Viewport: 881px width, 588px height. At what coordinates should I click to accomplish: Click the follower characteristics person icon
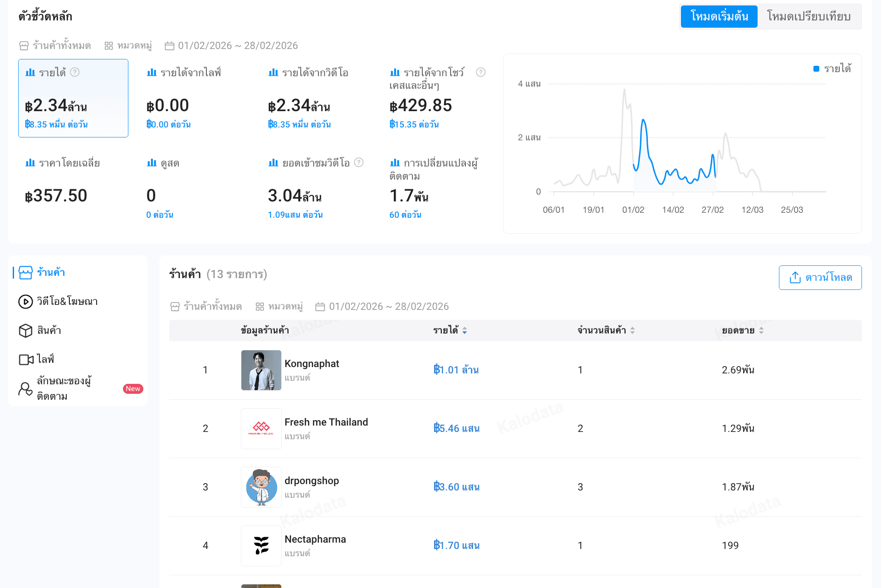pyautogui.click(x=25, y=389)
